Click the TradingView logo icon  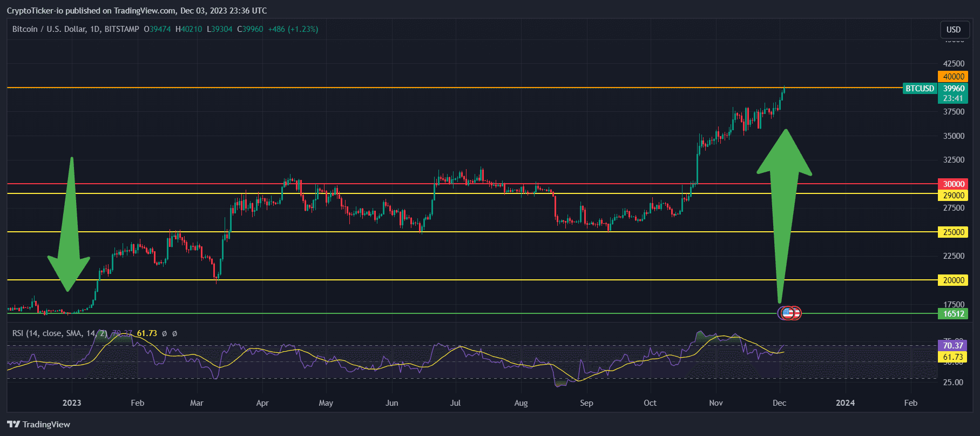[x=13, y=424]
